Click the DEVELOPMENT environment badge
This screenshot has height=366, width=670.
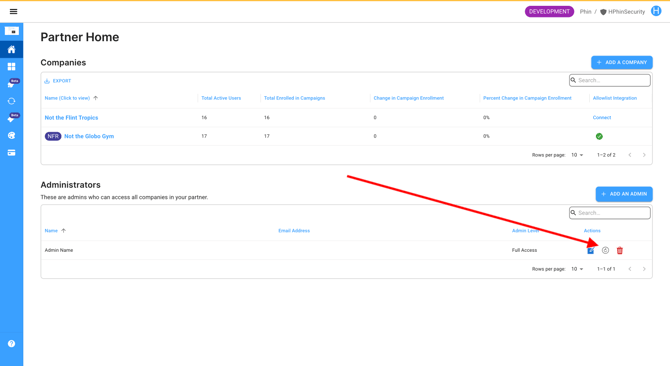click(549, 12)
